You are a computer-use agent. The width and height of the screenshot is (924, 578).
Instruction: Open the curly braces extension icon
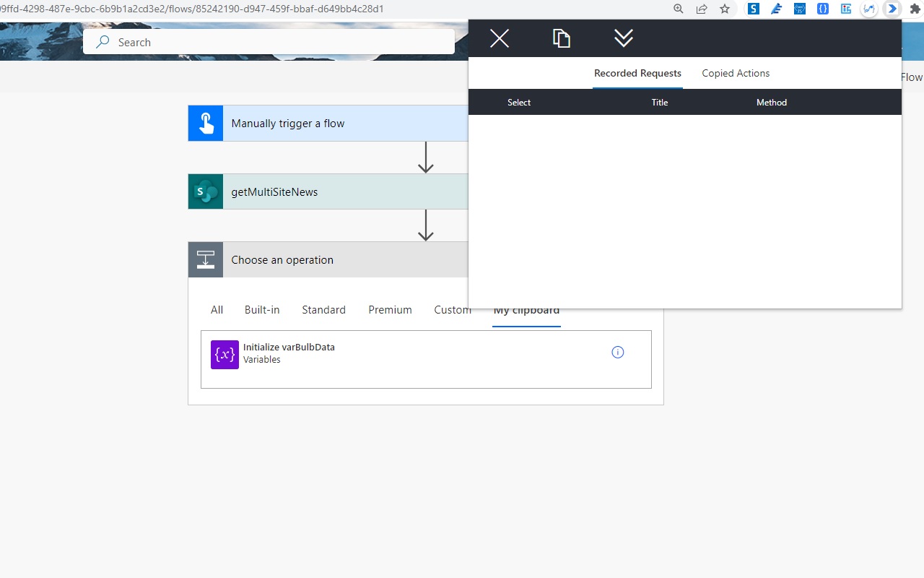[x=823, y=9]
